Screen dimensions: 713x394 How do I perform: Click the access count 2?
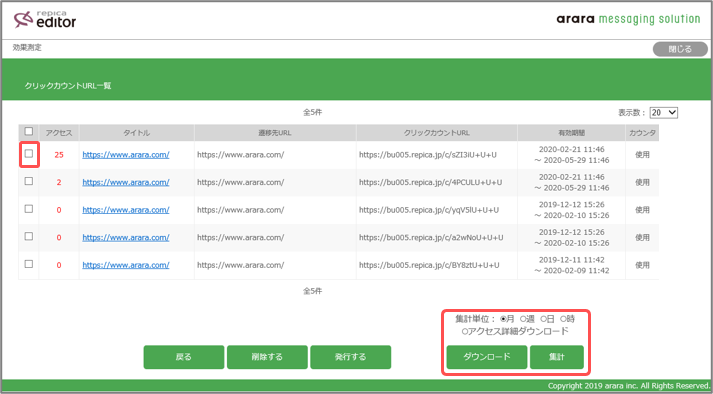(x=59, y=182)
